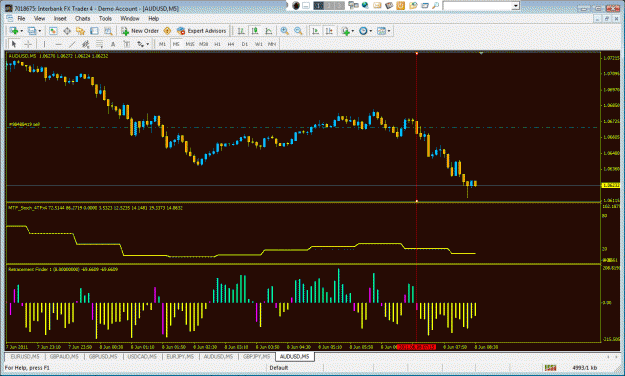
Task: Switch to M15 timeframe
Action: click(190, 44)
